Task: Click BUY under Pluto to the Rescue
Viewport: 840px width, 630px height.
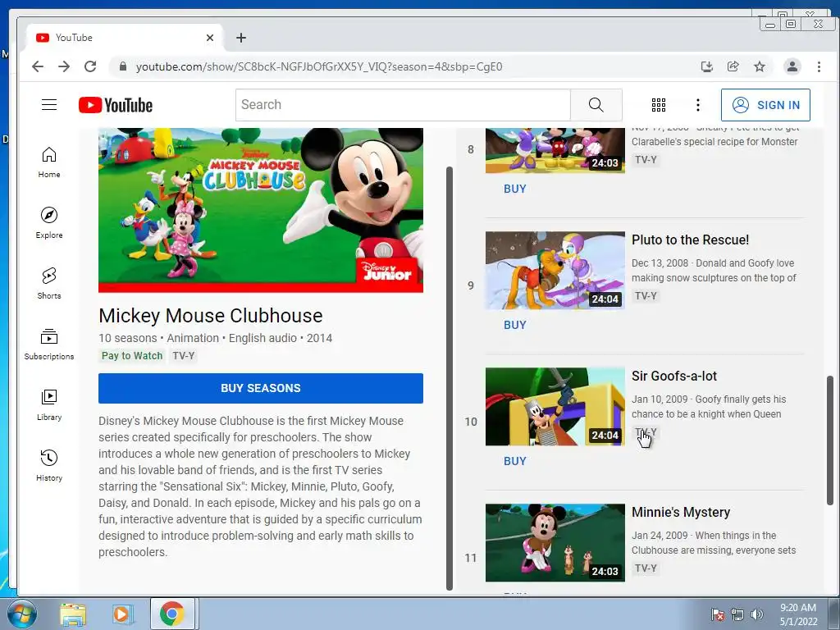Action: click(x=515, y=325)
